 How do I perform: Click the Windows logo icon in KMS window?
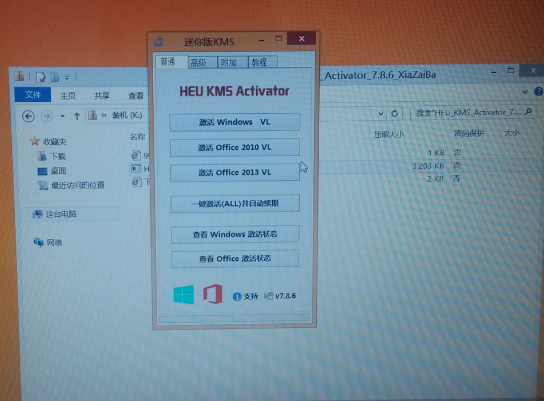[x=184, y=294]
